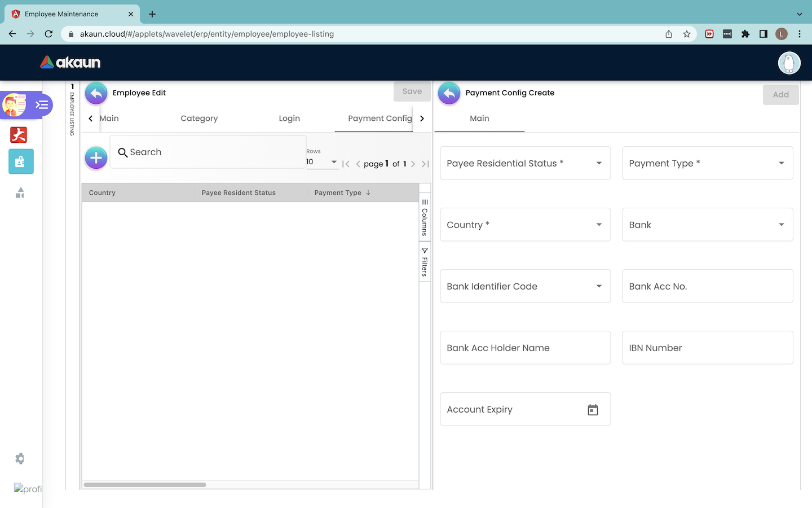Switch to the Category tab
The width and height of the screenshot is (812, 508).
tap(199, 119)
